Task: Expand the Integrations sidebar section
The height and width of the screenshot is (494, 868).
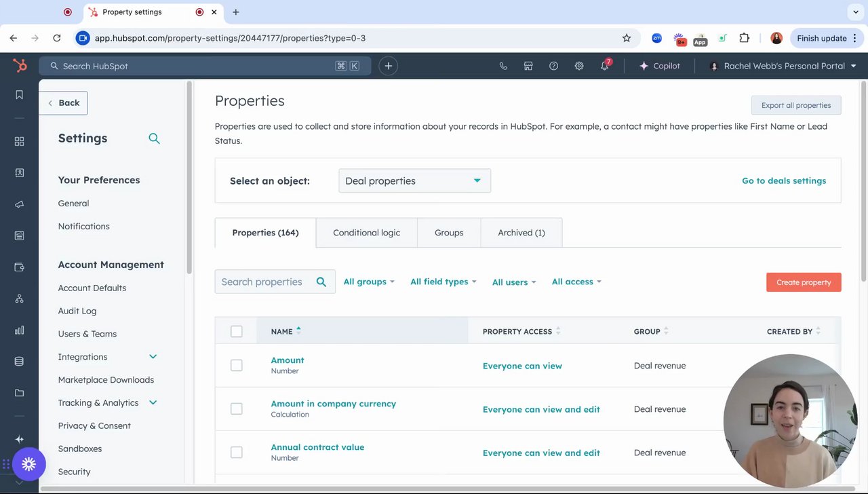Action: (153, 357)
